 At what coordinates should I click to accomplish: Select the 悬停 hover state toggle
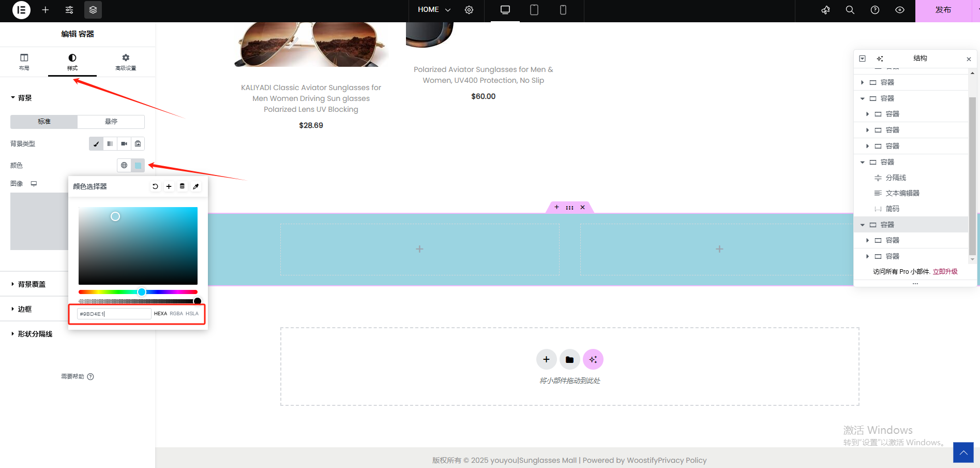(111, 122)
